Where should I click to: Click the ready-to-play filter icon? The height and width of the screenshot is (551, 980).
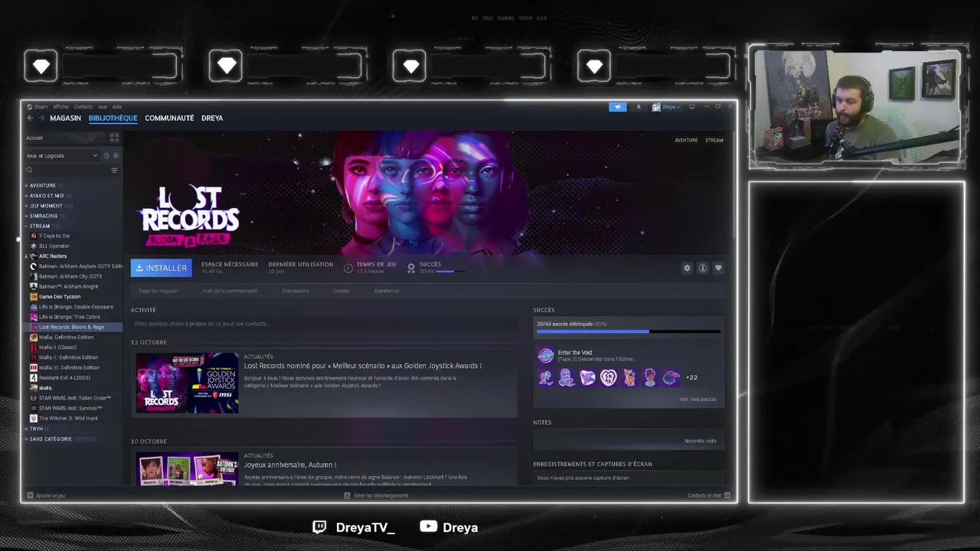coord(116,155)
